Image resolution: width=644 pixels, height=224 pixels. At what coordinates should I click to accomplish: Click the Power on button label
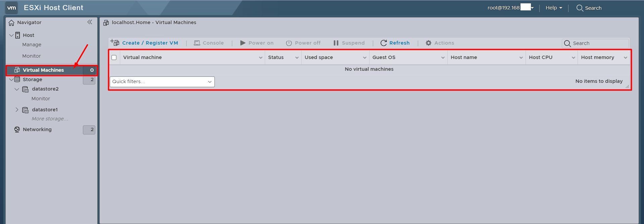click(x=261, y=43)
